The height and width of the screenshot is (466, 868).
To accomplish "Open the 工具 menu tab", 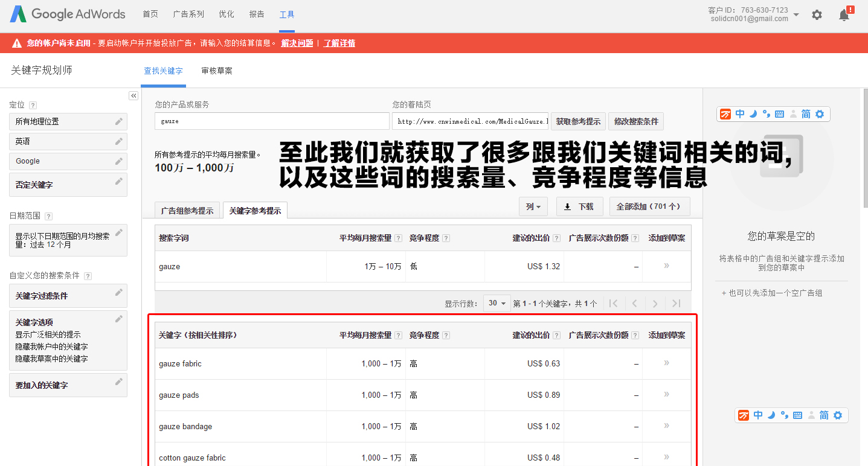I will [x=287, y=14].
